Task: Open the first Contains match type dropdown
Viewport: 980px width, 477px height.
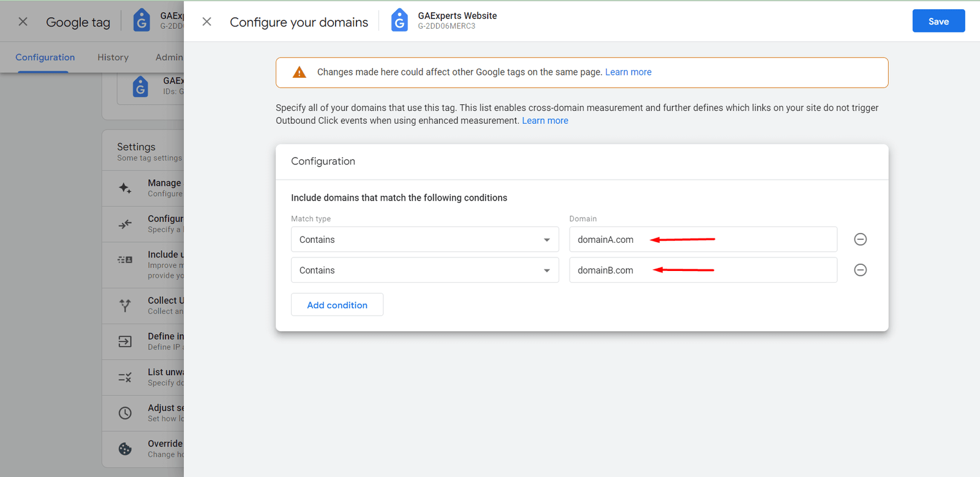Action: point(424,239)
